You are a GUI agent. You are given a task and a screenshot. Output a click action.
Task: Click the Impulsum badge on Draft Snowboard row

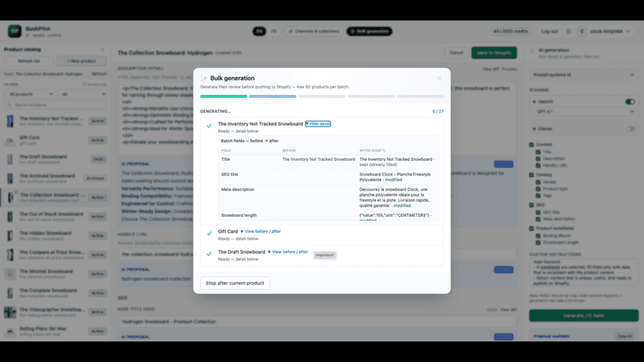pos(324,256)
